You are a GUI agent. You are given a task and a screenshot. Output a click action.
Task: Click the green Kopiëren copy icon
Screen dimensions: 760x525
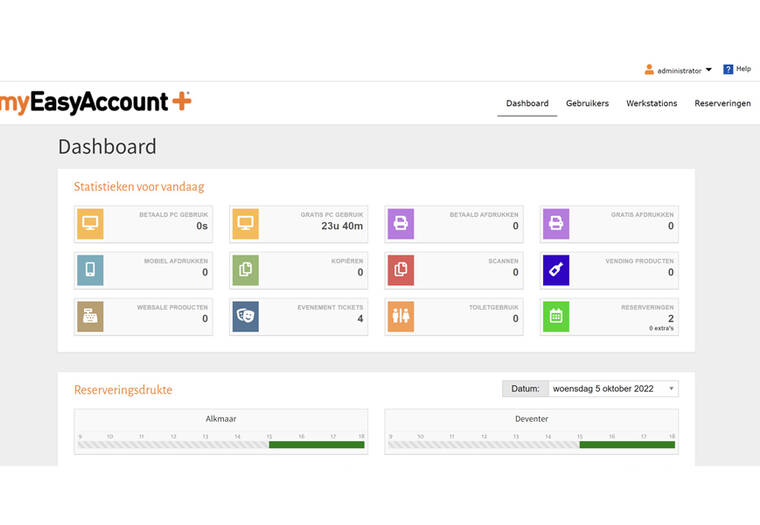point(245,270)
